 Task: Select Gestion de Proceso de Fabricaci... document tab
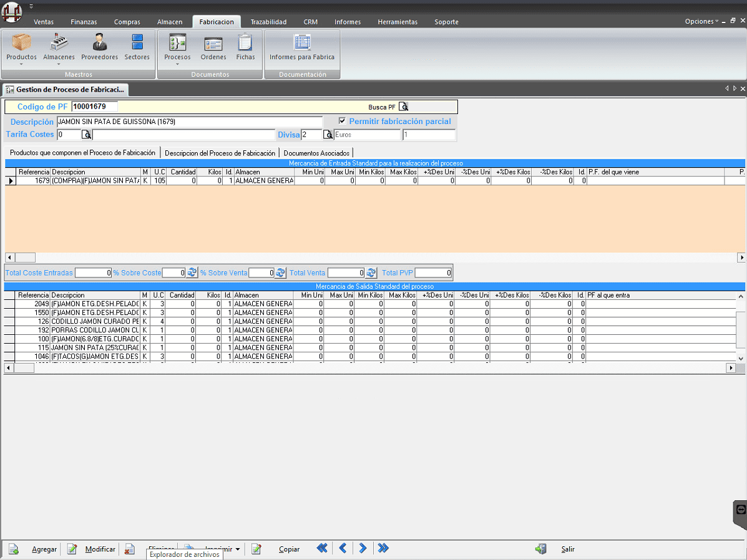pos(66,90)
